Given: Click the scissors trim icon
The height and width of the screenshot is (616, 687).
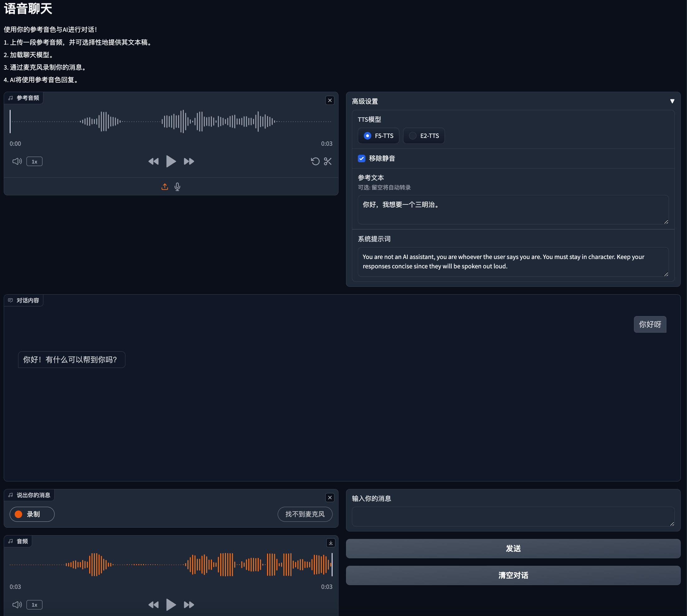Looking at the screenshot, I should click(328, 161).
